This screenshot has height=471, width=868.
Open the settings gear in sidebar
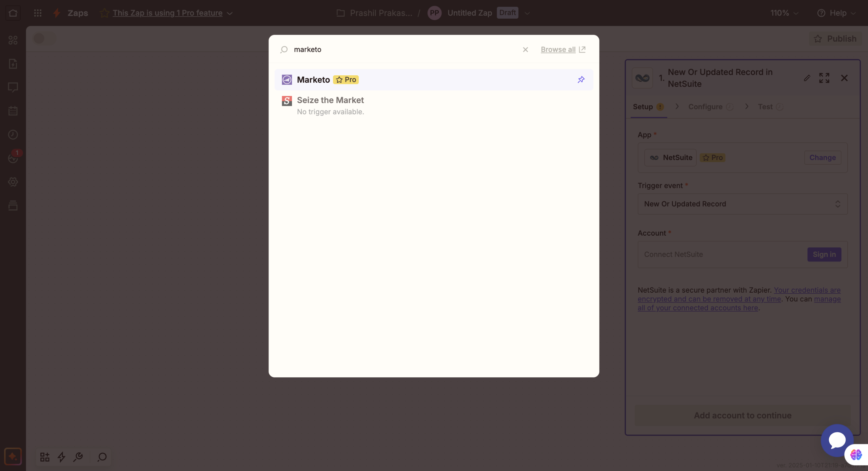coord(13,182)
